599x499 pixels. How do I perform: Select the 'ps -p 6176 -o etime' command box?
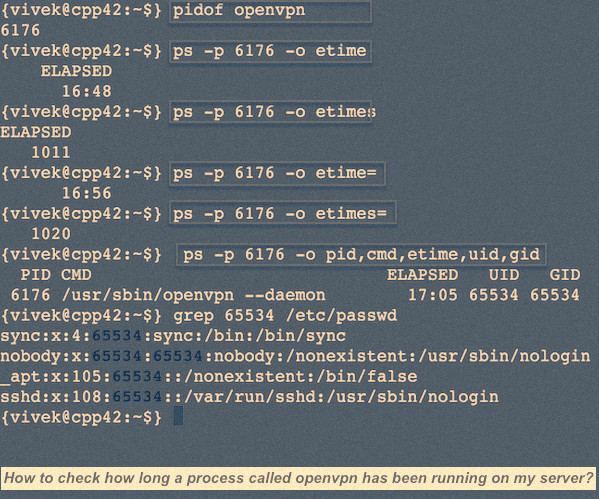[x=270, y=51]
